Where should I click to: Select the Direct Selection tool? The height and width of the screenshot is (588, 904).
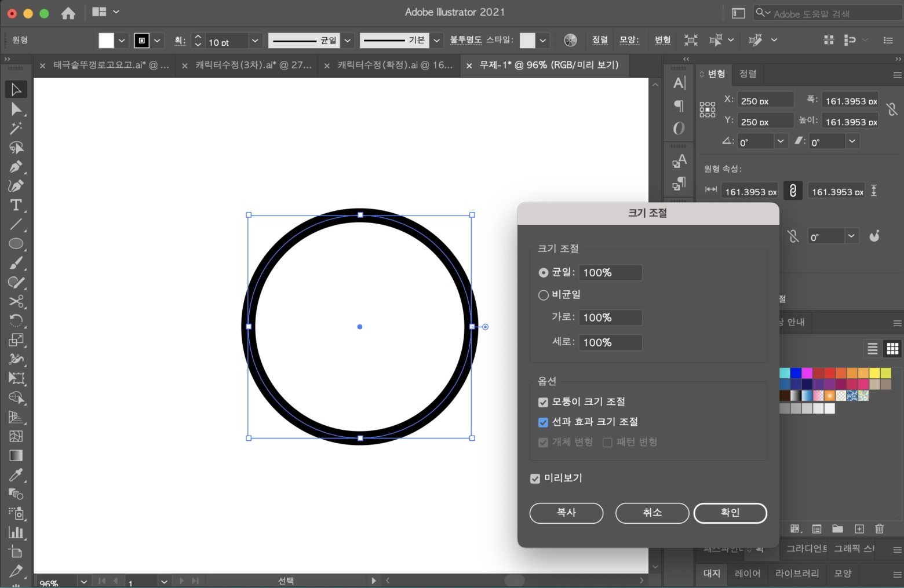point(16,109)
